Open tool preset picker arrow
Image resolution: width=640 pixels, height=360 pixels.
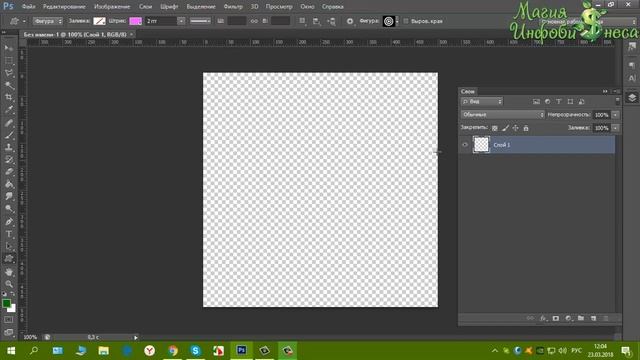pyautogui.click(x=24, y=21)
